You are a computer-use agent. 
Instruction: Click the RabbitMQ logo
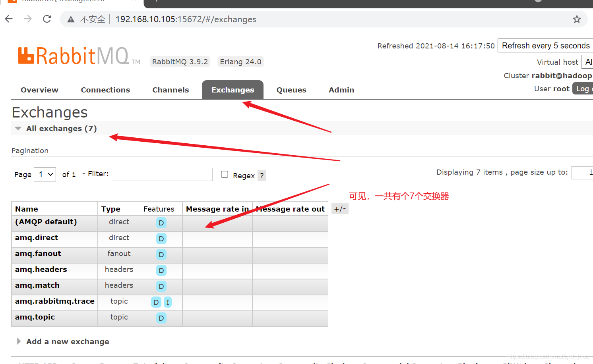click(x=79, y=56)
